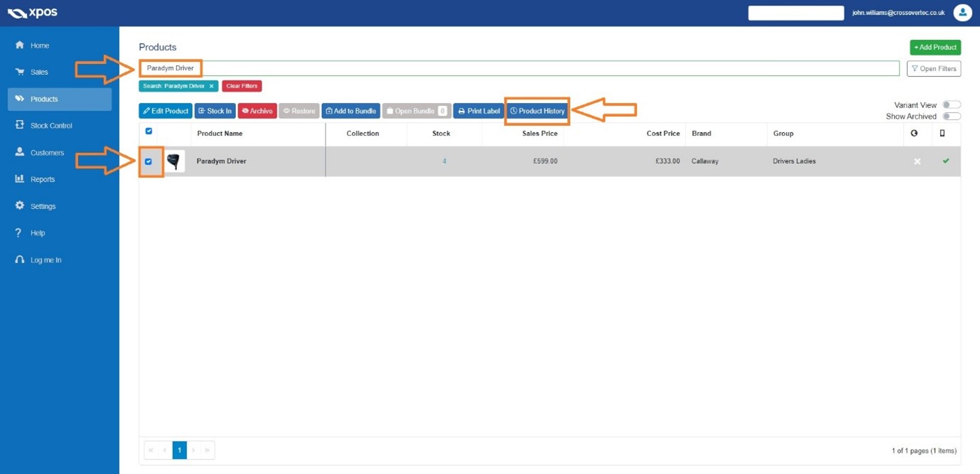Click the Callaway brand cell

(705, 161)
